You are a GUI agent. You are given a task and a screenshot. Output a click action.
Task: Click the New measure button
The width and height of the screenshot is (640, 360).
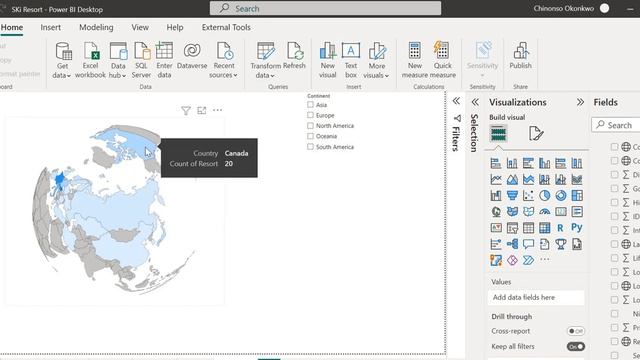coord(415,60)
